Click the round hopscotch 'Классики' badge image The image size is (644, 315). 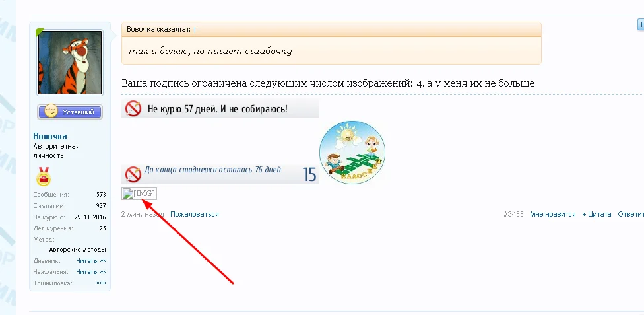click(x=352, y=152)
